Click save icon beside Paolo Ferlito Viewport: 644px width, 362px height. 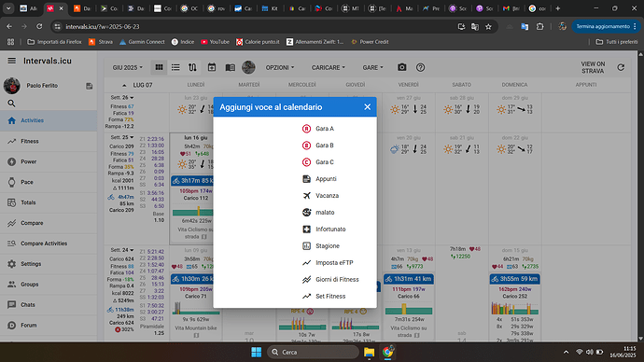[x=89, y=86]
